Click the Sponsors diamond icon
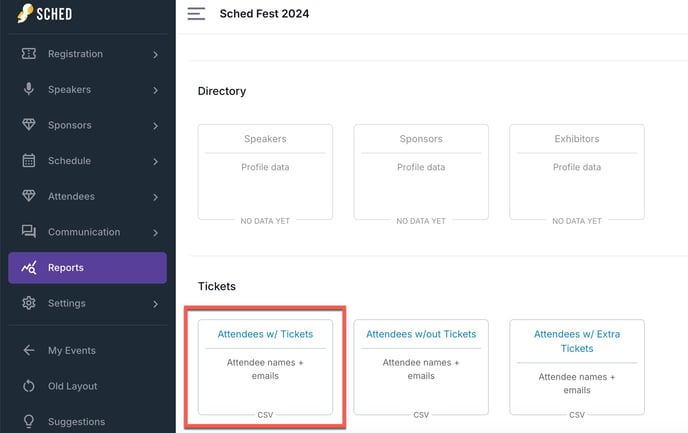688x433 pixels. pyautogui.click(x=29, y=125)
